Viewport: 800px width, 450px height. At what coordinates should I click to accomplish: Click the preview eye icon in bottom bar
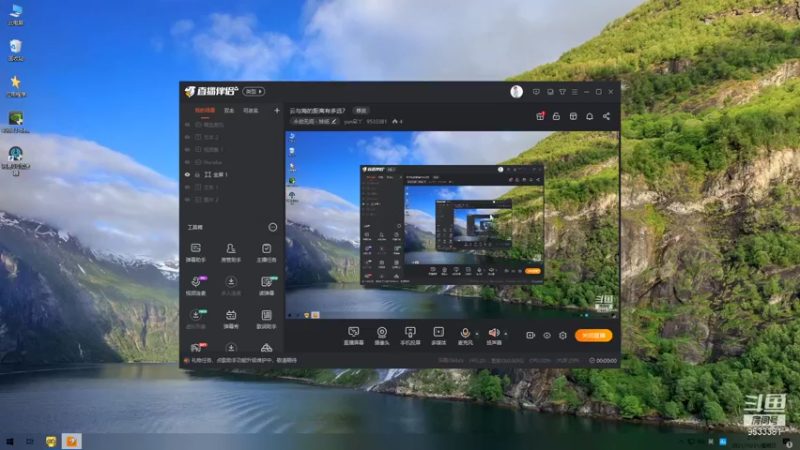pyautogui.click(x=546, y=335)
